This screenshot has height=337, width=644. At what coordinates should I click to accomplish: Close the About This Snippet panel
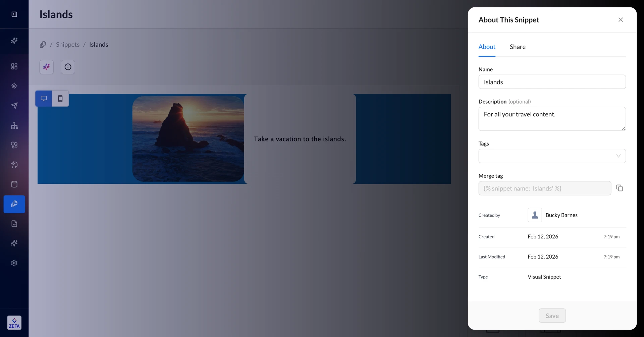pos(621,20)
